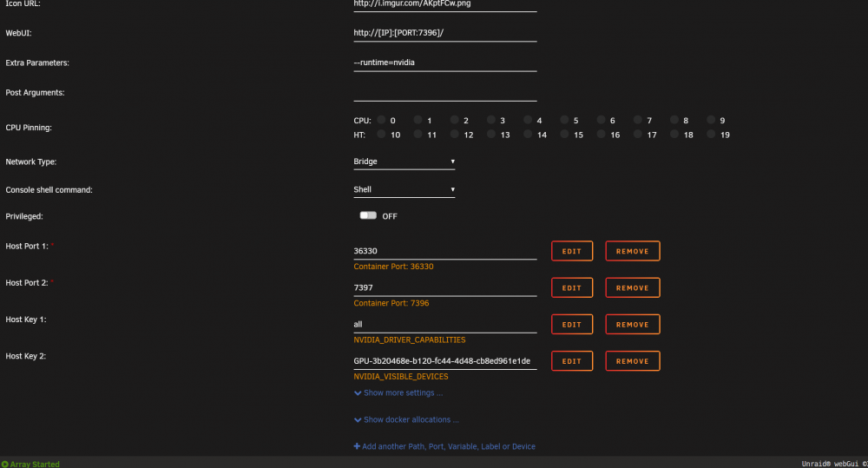Image resolution: width=868 pixels, height=468 pixels.
Task: Click the chevron icon beside Show more settings
Action: point(358,393)
